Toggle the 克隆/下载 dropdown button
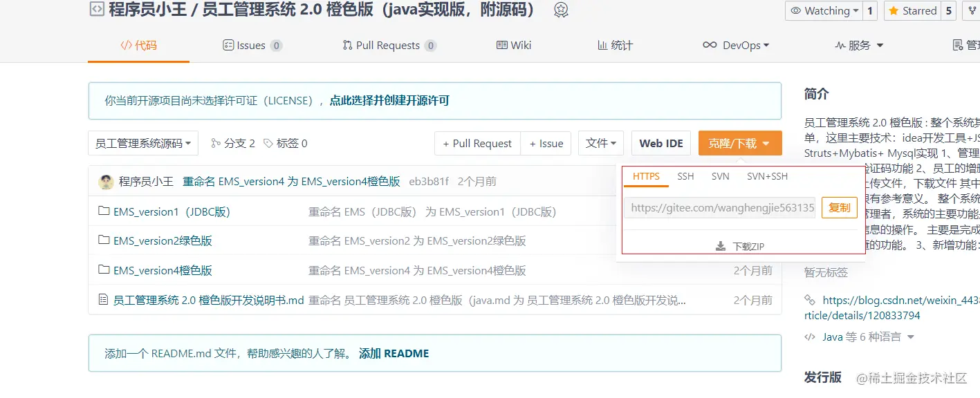The height and width of the screenshot is (398, 980). coord(740,143)
